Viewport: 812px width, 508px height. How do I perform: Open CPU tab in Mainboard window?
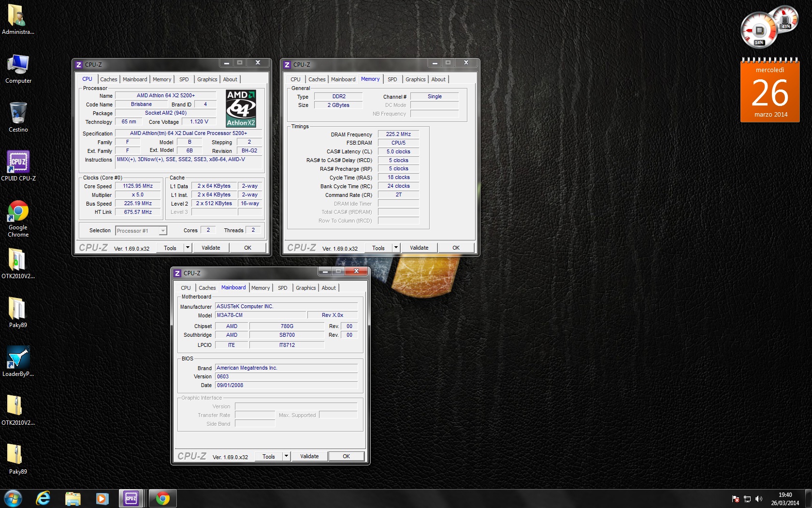[x=186, y=288]
